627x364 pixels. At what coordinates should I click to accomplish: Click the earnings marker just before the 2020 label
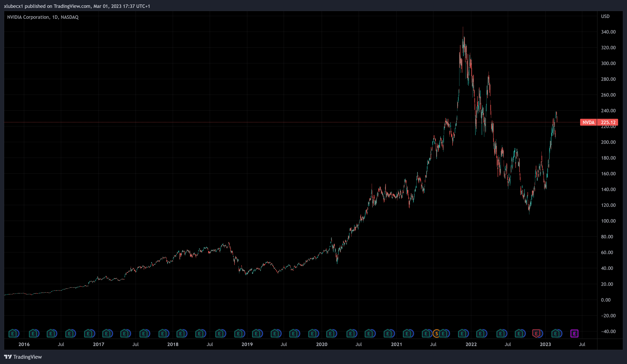(x=312, y=333)
